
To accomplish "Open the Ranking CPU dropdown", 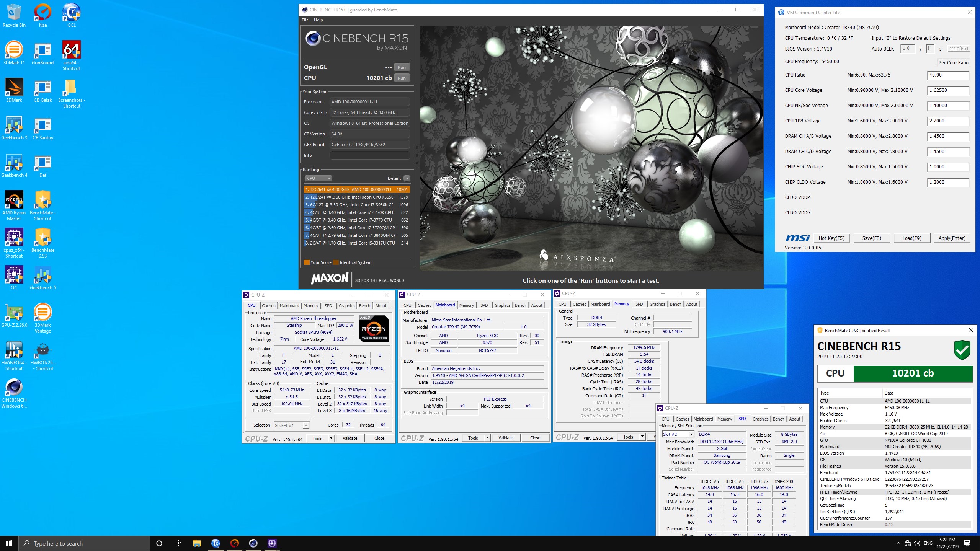I will (x=318, y=178).
